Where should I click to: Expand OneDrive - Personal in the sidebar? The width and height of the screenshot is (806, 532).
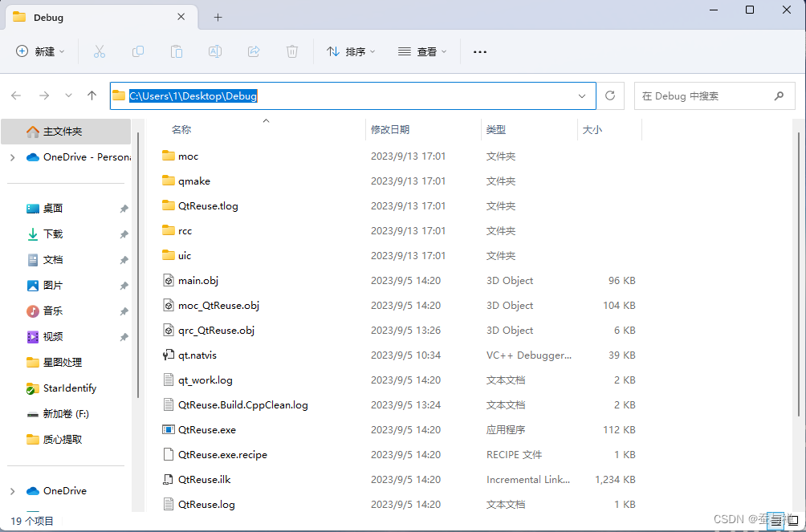pos(13,156)
